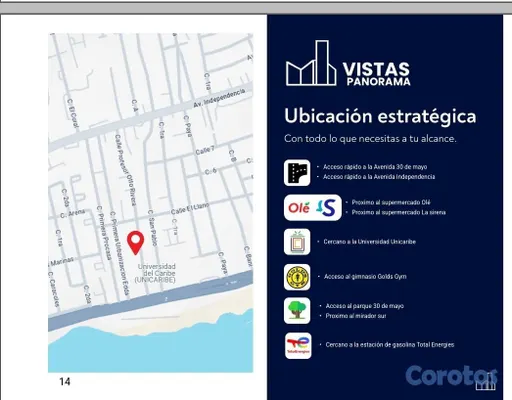Click 'Acceso al parque 30 de mayo' text
This screenshot has width=512, height=400.
365,306
